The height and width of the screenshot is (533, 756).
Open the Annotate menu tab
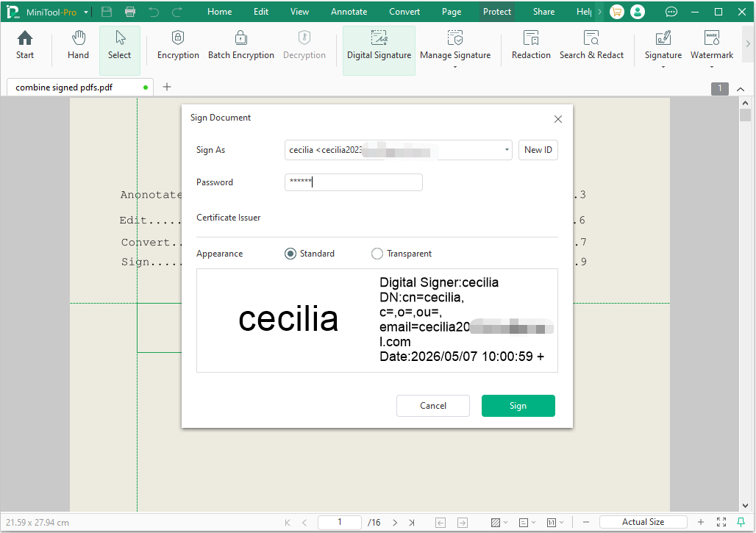[x=349, y=12]
